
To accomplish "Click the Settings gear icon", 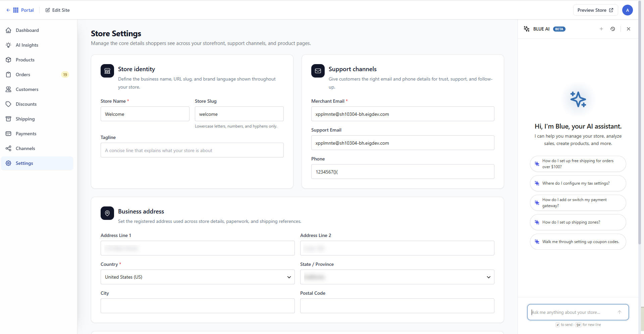I will click(9, 163).
